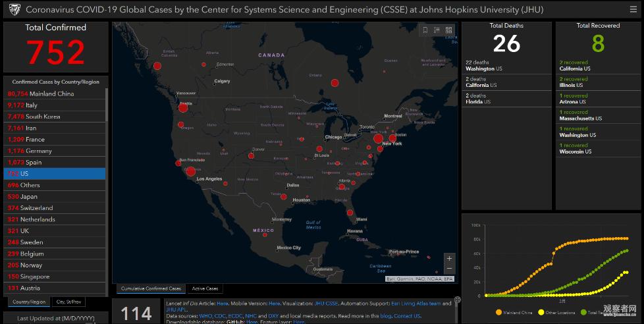
Task: Switch to the City, St/Prov tab
Action: pyautogui.click(x=68, y=302)
